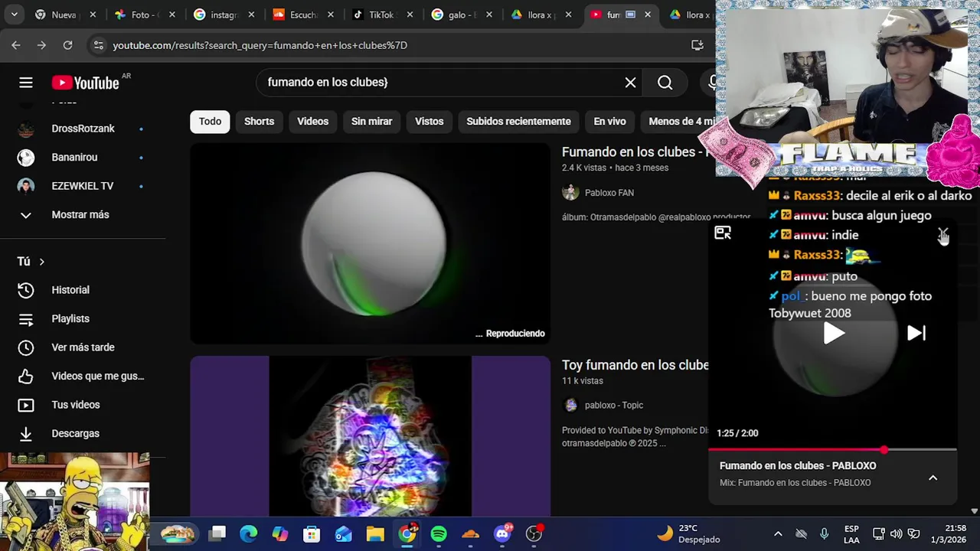Open Ver más tarde in sidebar
980x551 pixels.
click(x=83, y=347)
